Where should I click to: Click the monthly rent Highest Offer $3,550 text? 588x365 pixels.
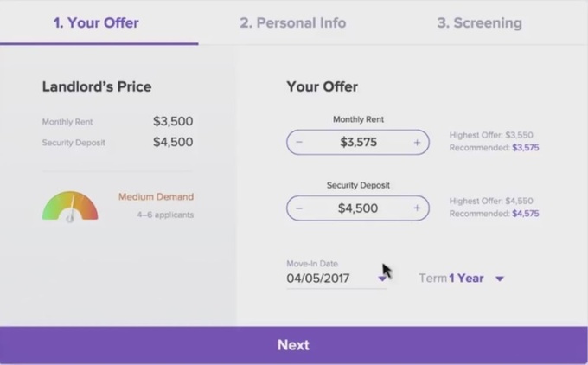click(491, 135)
